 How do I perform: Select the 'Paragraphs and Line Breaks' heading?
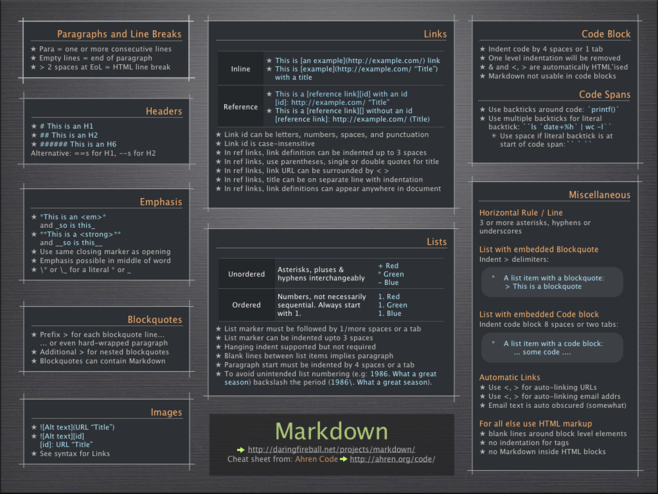pos(119,34)
